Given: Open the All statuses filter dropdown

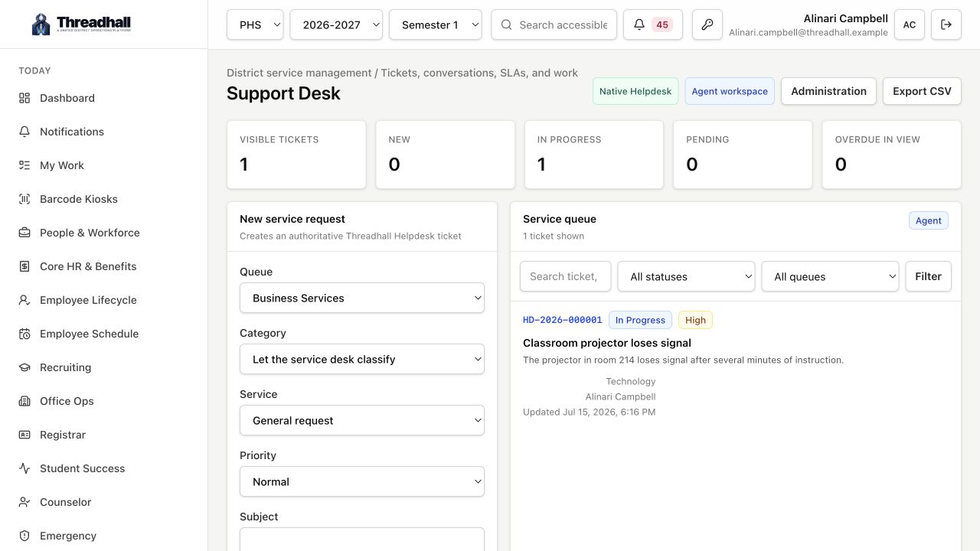Looking at the screenshot, I should (686, 276).
